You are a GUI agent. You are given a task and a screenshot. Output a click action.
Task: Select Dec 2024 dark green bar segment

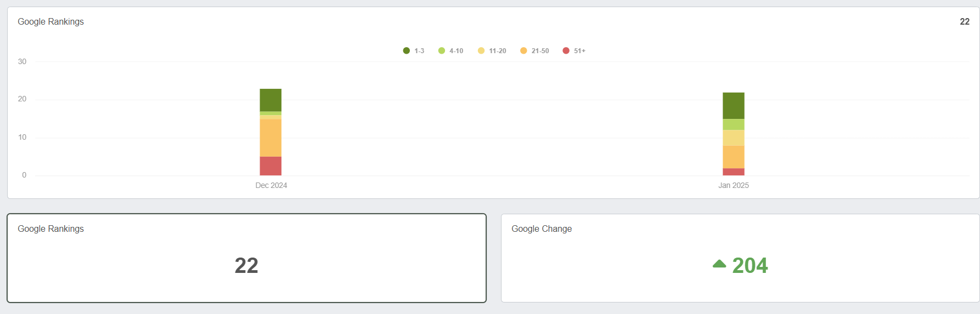tap(271, 100)
